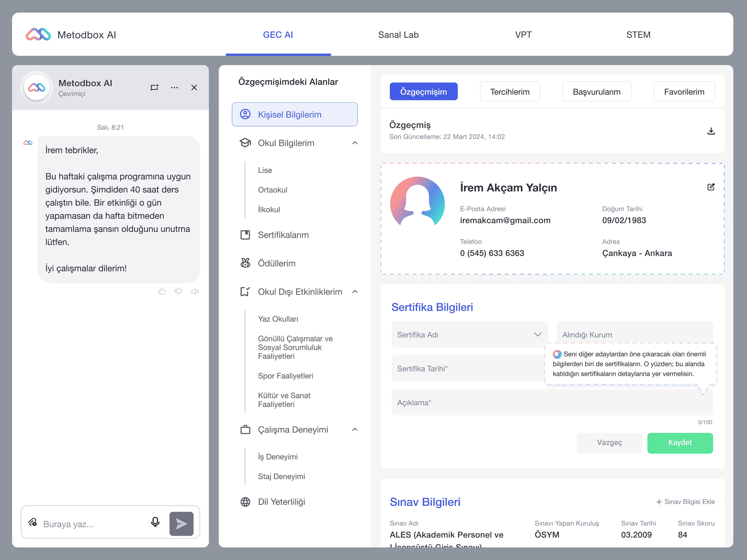The image size is (747, 560).
Task: Collapse the Okul Bilgilerim section
Action: coord(355,143)
